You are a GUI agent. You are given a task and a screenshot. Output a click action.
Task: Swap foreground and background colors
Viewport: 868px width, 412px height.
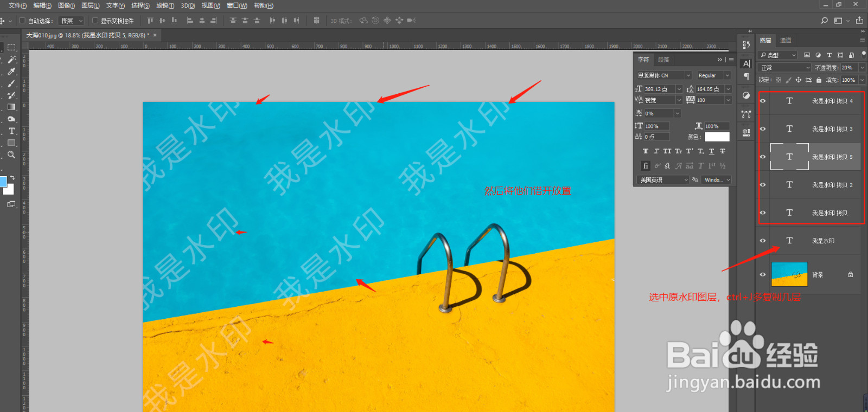(x=12, y=177)
